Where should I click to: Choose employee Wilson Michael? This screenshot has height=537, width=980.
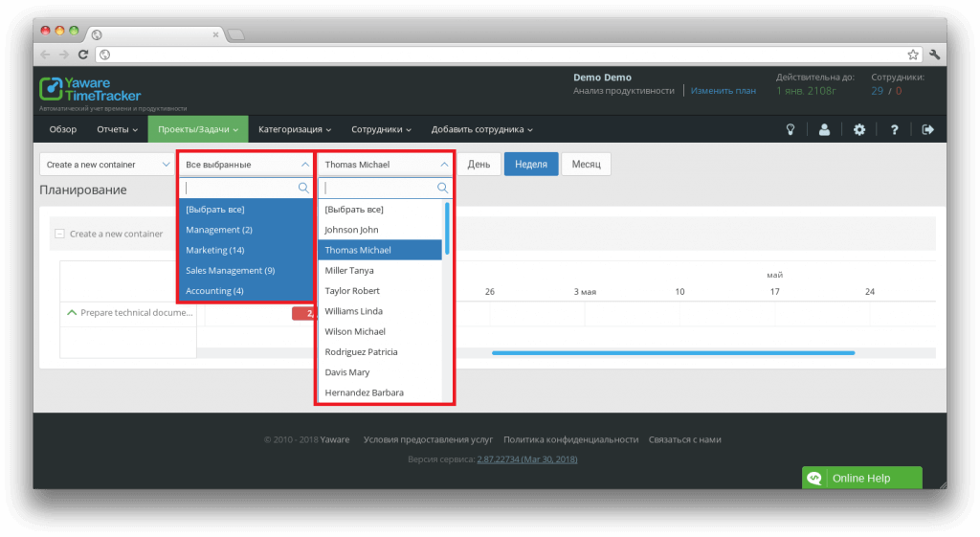[x=380, y=331]
